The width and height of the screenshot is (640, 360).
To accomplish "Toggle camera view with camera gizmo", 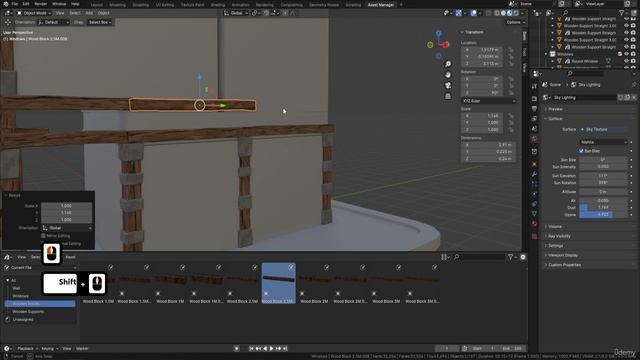I will click(448, 85).
